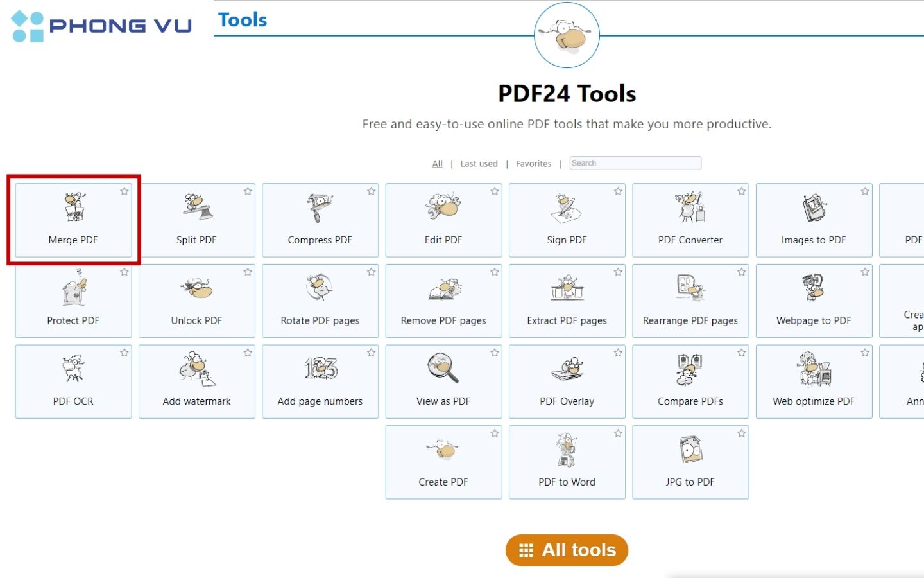
Task: Mark Compare PDFs as favorite via star
Action: pos(742,353)
